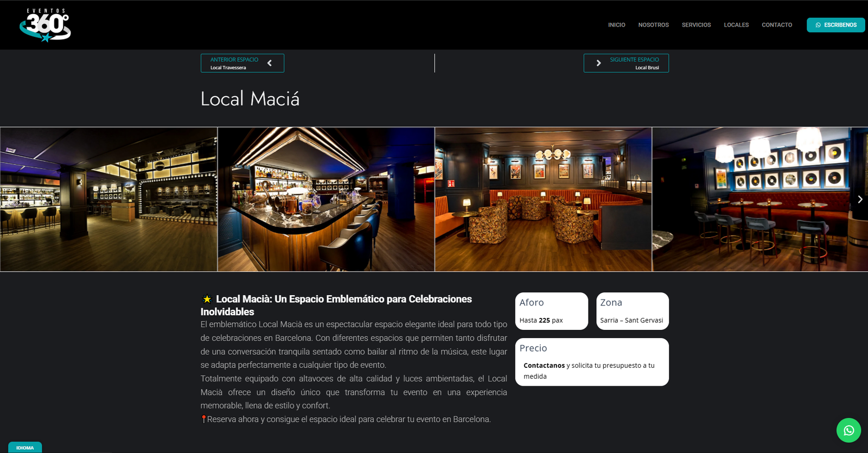Go to Siguiente Espacio Local Brusi
The image size is (868, 453).
click(634, 63)
